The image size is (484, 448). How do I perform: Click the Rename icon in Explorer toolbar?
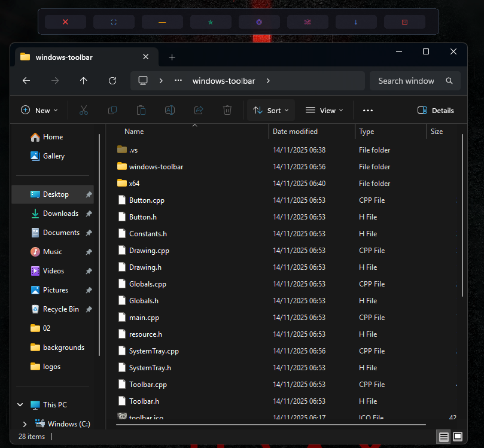pyautogui.click(x=170, y=110)
